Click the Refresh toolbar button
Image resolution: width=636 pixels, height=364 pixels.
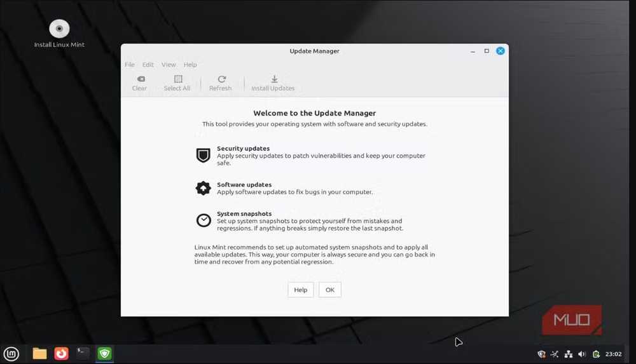pos(220,83)
